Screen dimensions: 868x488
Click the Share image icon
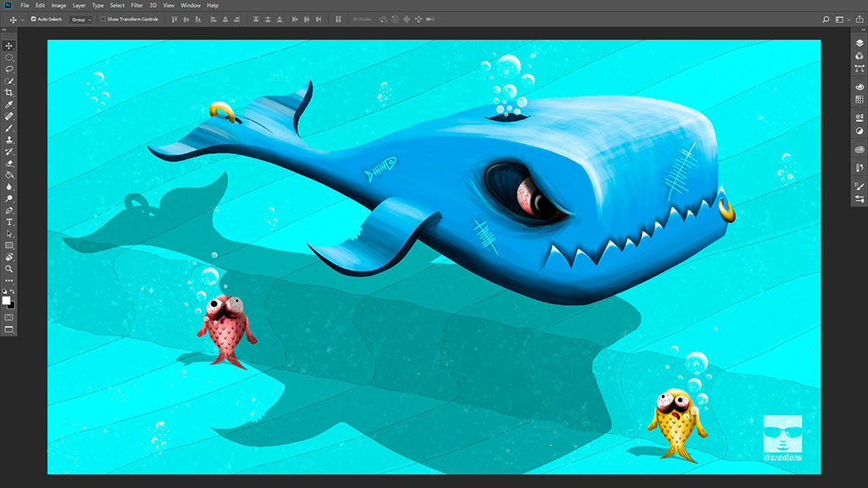click(860, 19)
